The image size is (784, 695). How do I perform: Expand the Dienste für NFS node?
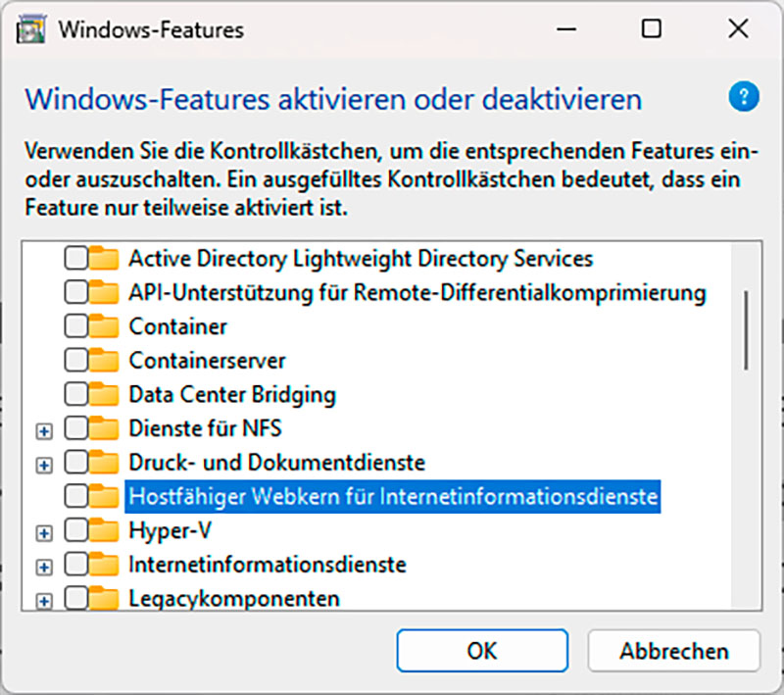(43, 428)
